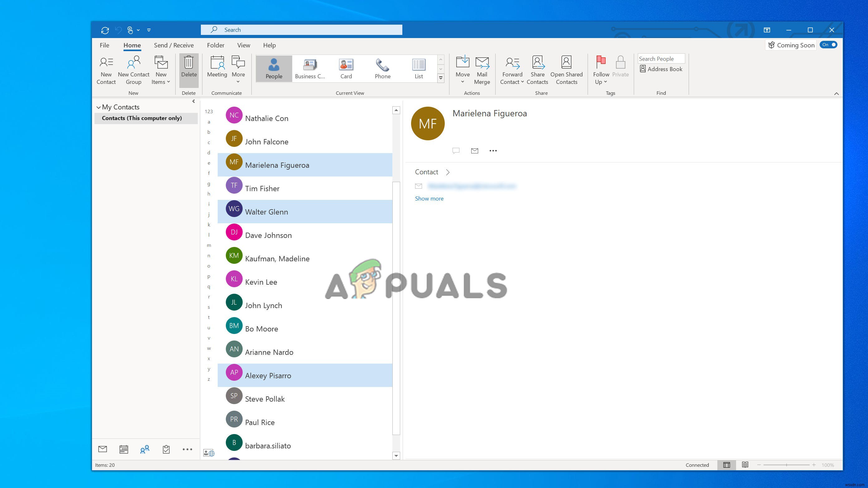Click Show more link for Marielena

[x=429, y=198]
